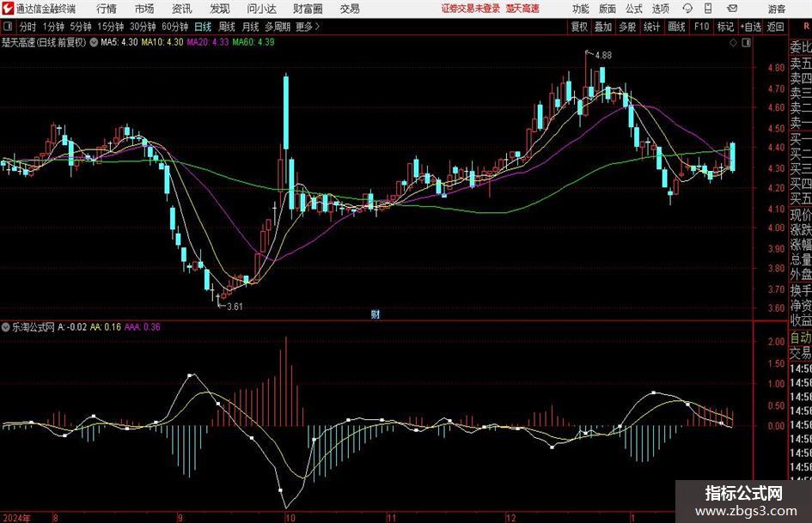Switch to 1分钟 period
The width and height of the screenshot is (812, 523).
click(x=53, y=27)
